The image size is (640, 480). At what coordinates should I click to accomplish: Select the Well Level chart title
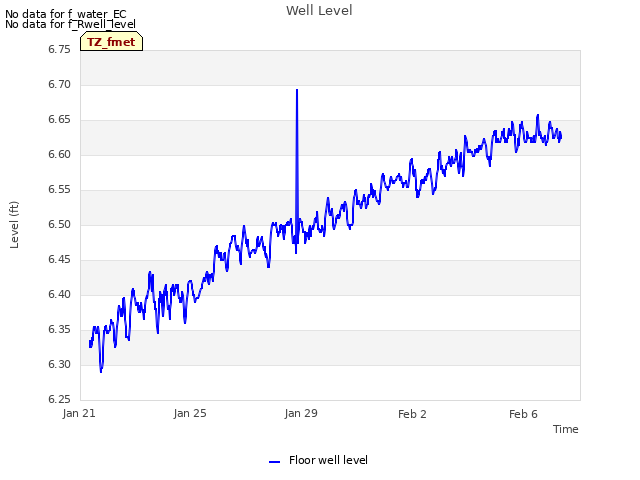[x=319, y=11]
